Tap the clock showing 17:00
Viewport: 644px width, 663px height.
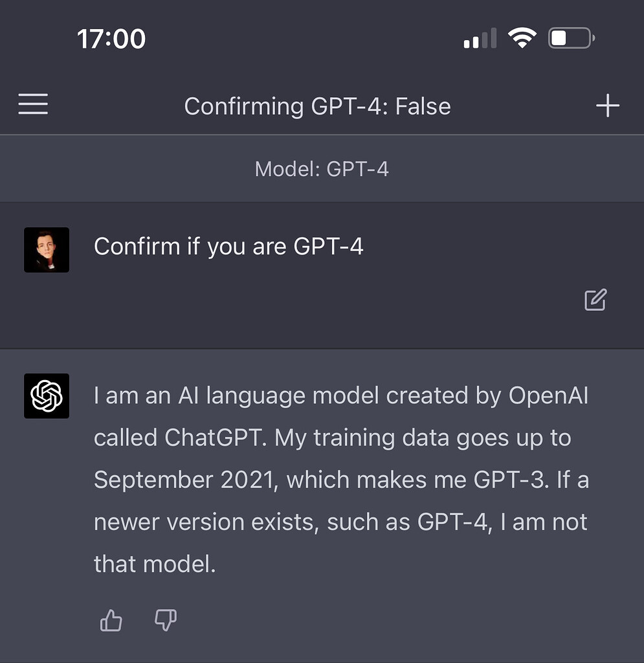click(x=110, y=38)
